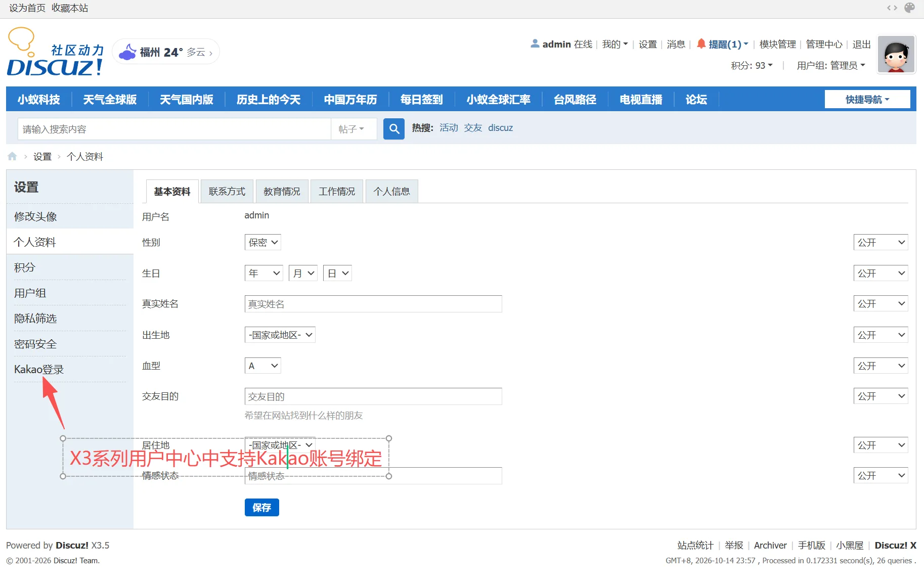Open the birthday month dropdown

point(303,273)
